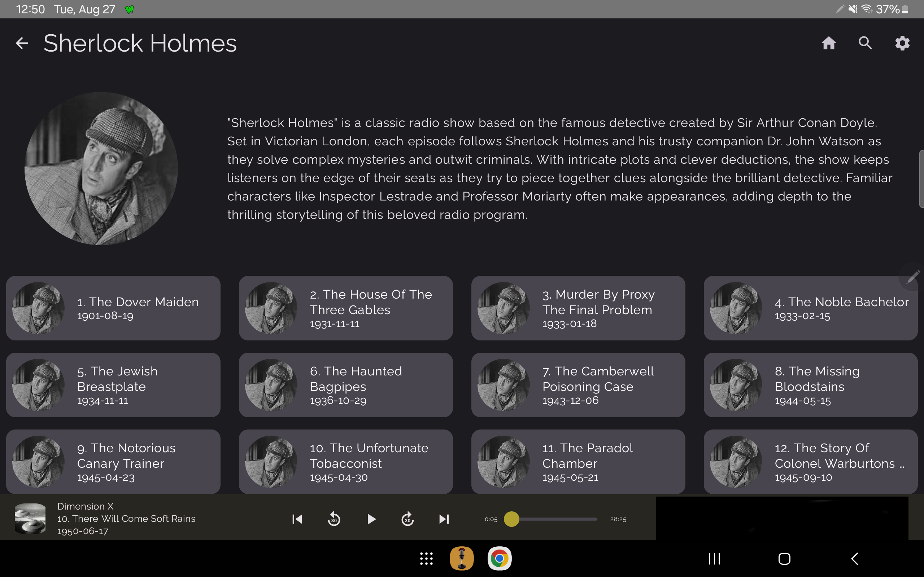Screen dimensions: 924x577
Task: Open the home screen via home icon
Action: 829,43
